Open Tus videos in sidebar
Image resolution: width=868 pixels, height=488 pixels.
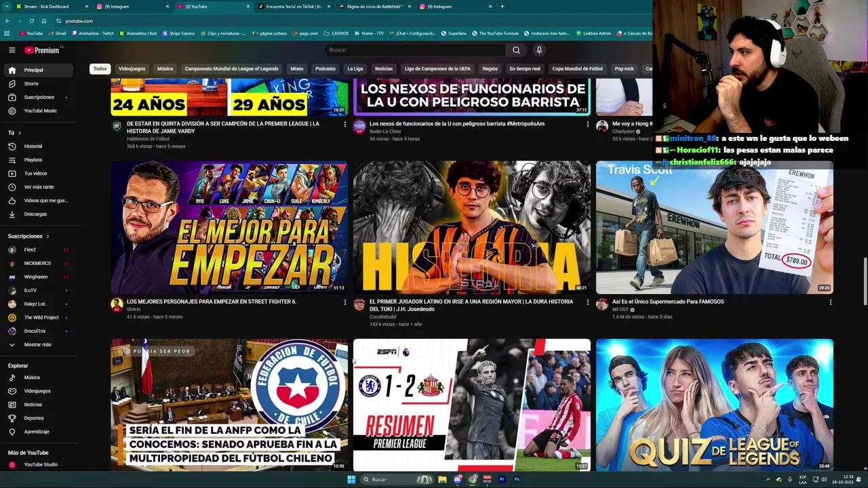click(x=39, y=174)
